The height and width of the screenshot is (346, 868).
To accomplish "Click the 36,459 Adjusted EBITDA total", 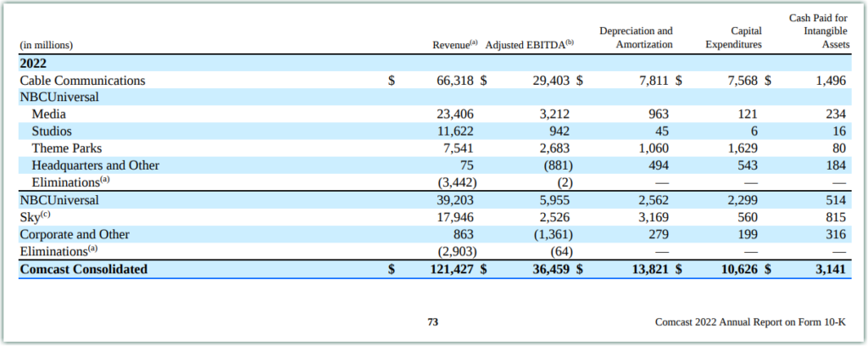I will (551, 270).
